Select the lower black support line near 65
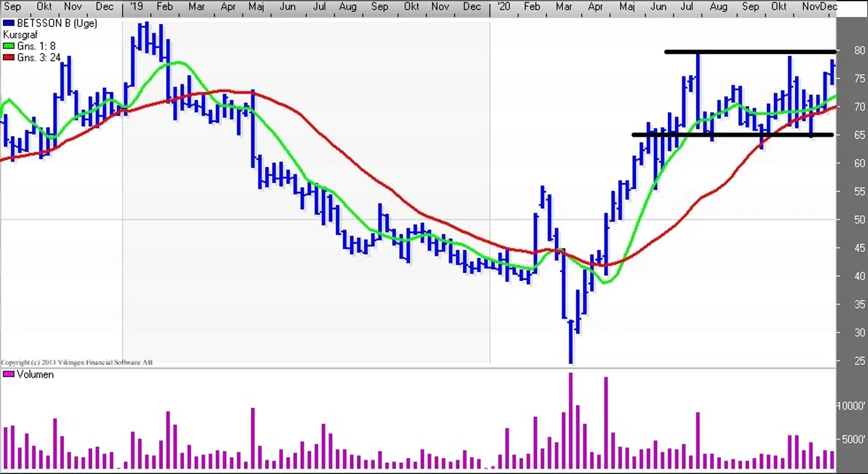 click(x=732, y=135)
